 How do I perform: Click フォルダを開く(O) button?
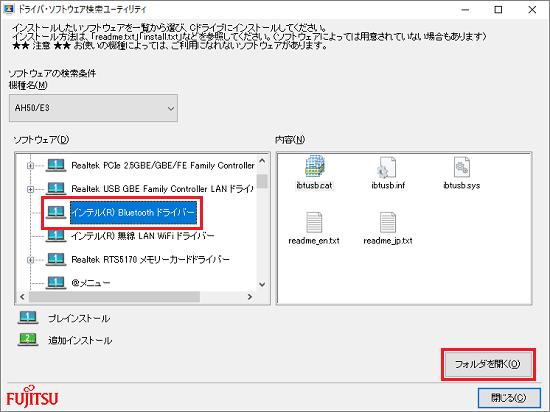[488, 364]
